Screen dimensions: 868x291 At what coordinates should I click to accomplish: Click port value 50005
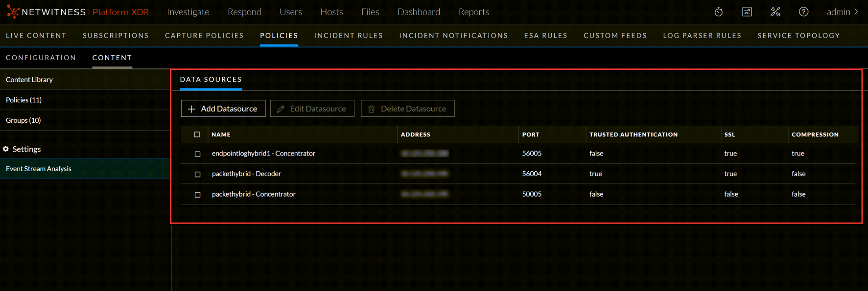click(x=532, y=194)
